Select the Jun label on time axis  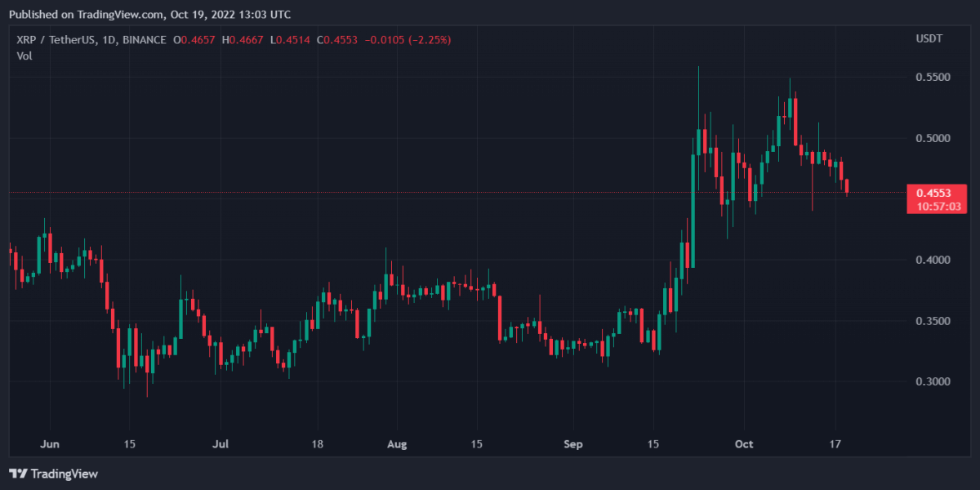(x=50, y=444)
